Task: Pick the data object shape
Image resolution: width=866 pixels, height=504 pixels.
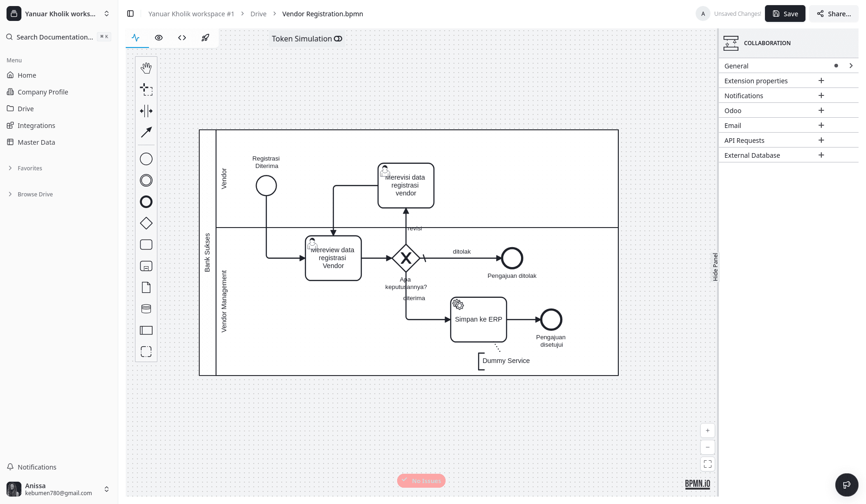Action: coord(146,288)
